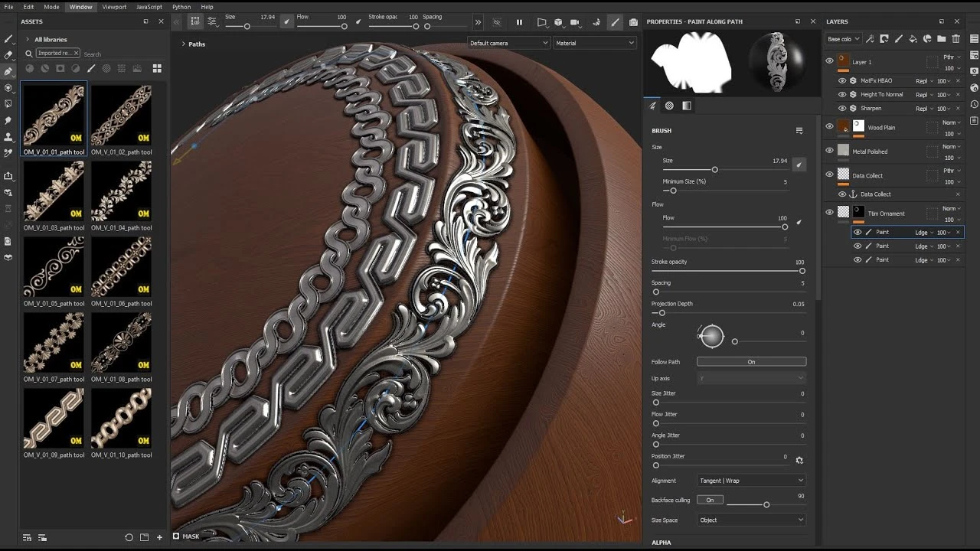Open the Default camera dropdown
The width and height of the screenshot is (980, 551).
(x=508, y=43)
